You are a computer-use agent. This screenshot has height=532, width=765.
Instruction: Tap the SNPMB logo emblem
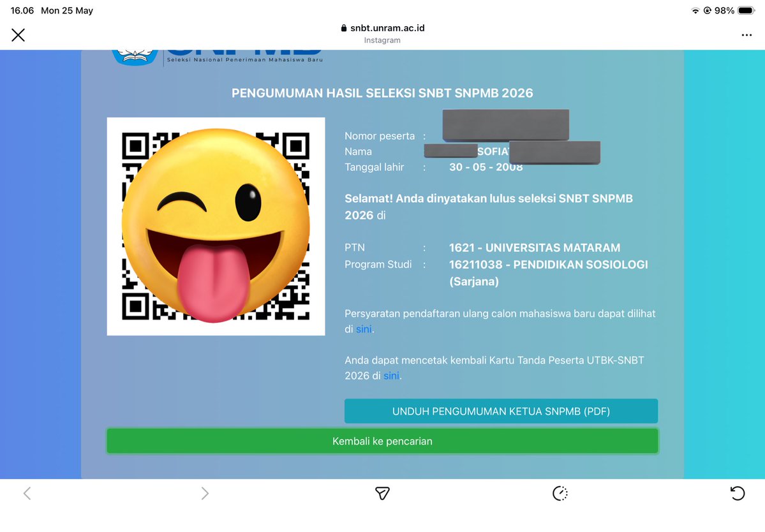coord(135,57)
